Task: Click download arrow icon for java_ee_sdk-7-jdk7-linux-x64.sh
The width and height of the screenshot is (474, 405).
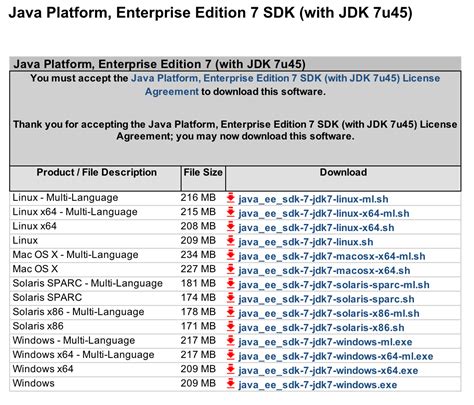Action: [231, 226]
